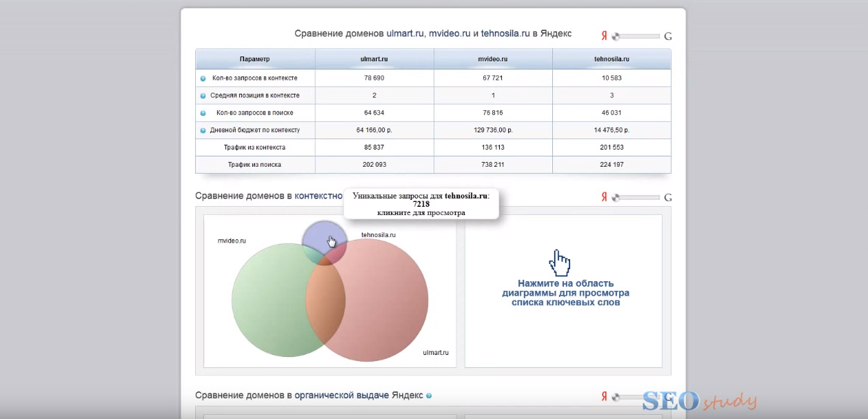
Task: Set the Yandex/Google slider in the organic section
Action: pyautogui.click(x=636, y=397)
